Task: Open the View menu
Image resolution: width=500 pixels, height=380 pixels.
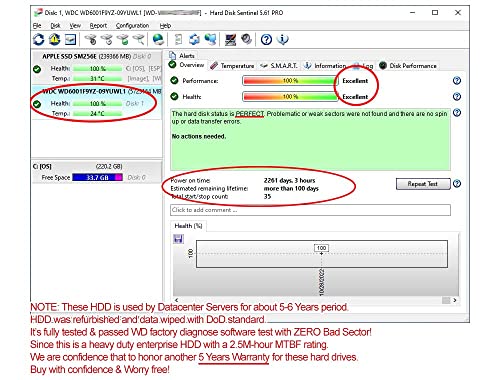Action: [x=75, y=26]
